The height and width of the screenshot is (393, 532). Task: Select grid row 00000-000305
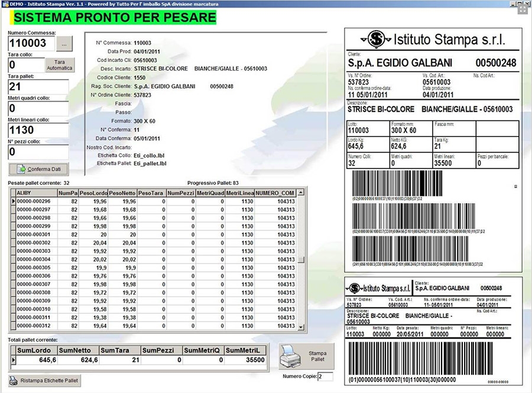34,268
